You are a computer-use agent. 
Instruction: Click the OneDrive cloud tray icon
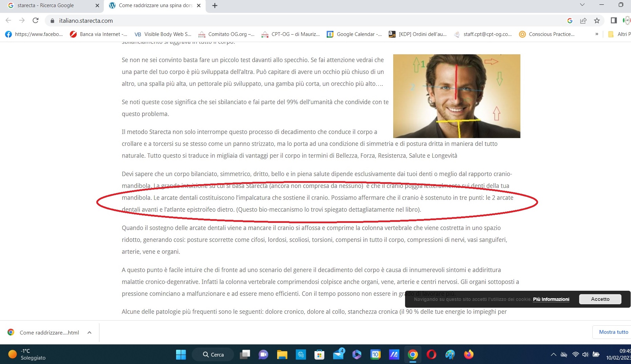[564, 355]
